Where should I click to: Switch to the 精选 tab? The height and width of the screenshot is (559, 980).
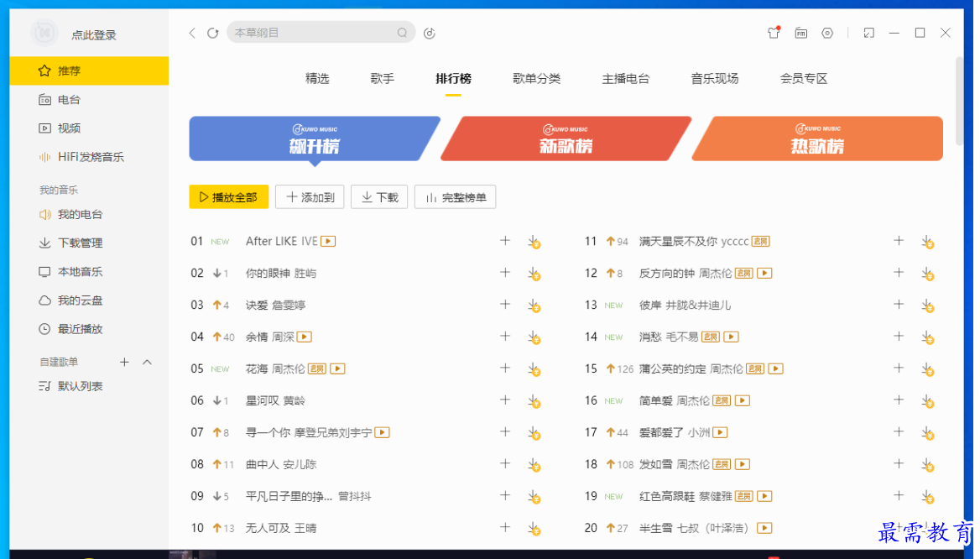(317, 79)
